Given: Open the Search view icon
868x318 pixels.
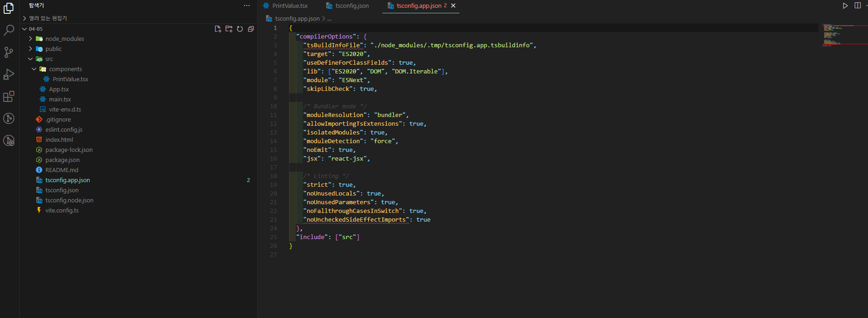Looking at the screenshot, I should tap(9, 30).
